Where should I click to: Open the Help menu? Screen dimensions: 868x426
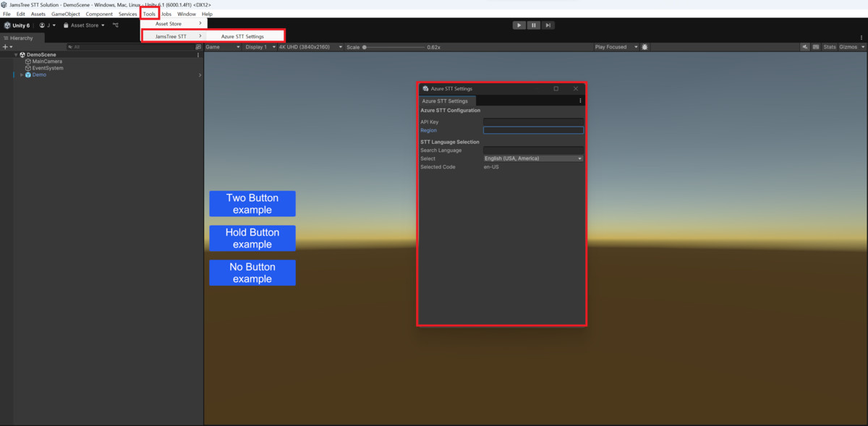pos(207,14)
